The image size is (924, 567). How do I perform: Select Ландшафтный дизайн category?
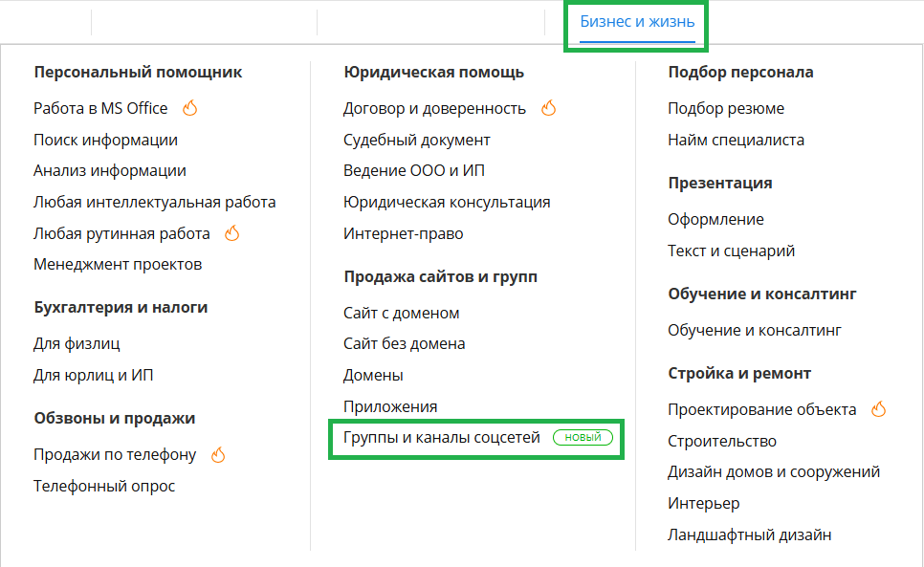point(749,534)
